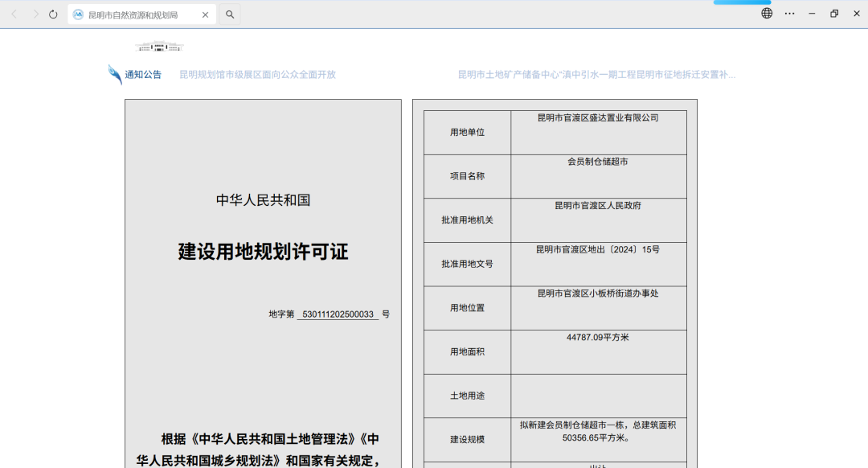Open the three-dot more options menu
This screenshot has width=868, height=468.
[789, 14]
